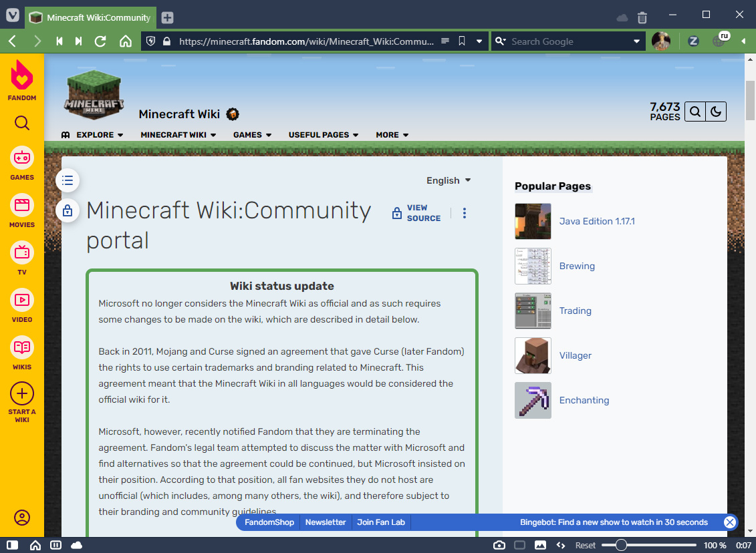
Task: Open the Useful Pages menu
Action: 324,135
